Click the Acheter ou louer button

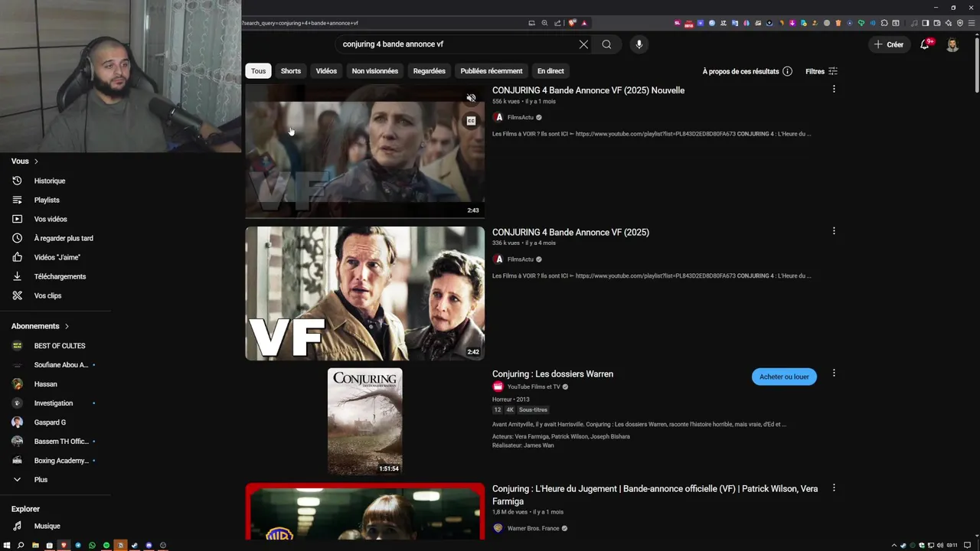coord(784,377)
